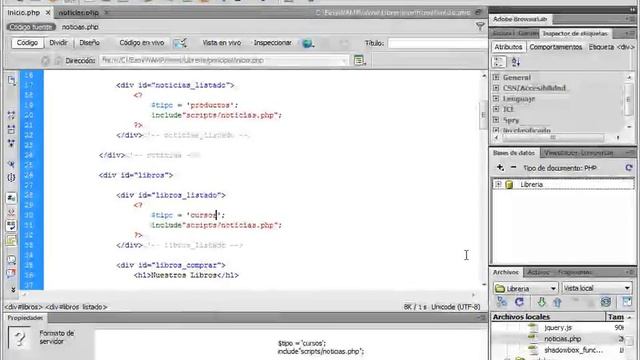The height and width of the screenshot is (360, 640).
Task: Select the shadowbox_func file in Files panel
Action: (x=573, y=350)
